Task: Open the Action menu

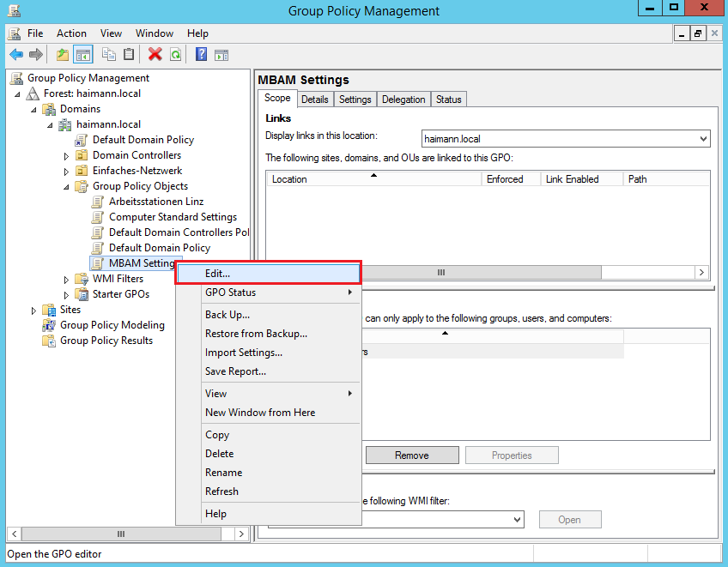Action: (71, 33)
